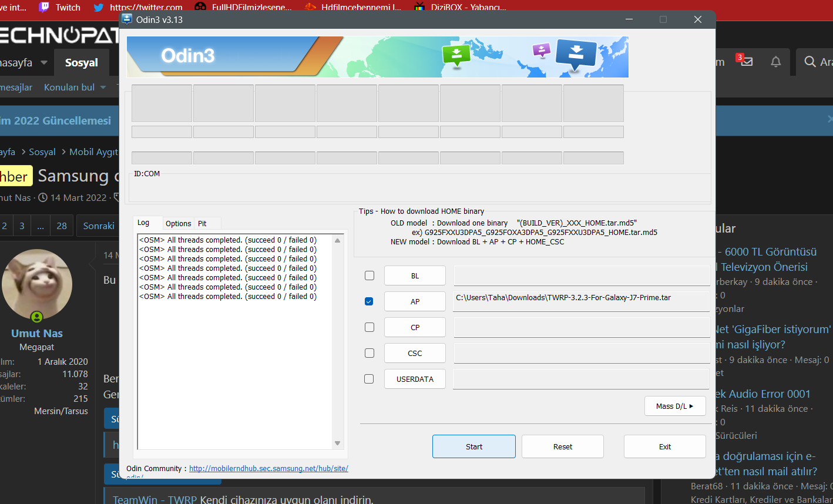Click the Technopat search magnifier icon

(810, 62)
